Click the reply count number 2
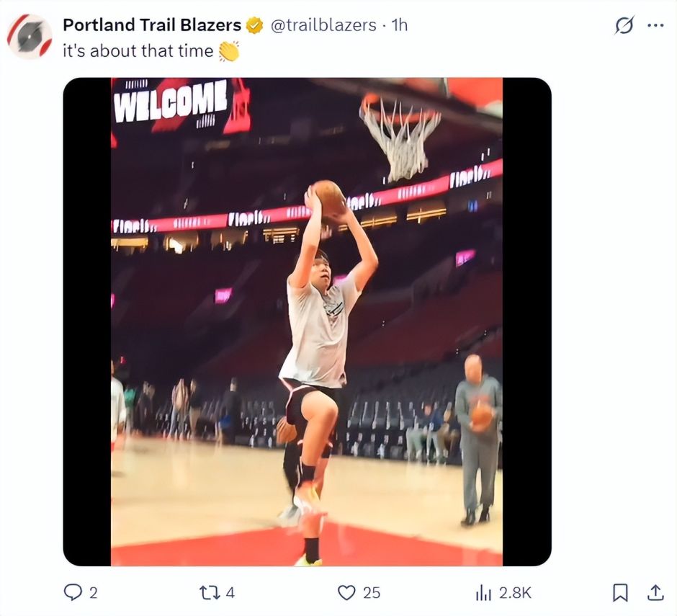Screen dimensions: 677x616 pyautogui.click(x=93, y=592)
